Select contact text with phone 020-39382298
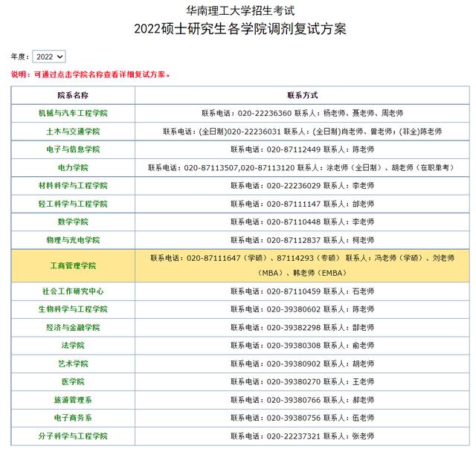This screenshot has height=449, width=476. tap(303, 327)
